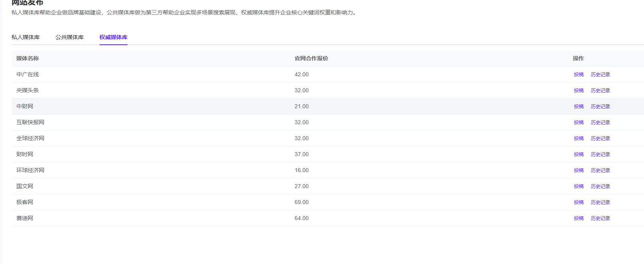
Task: Click the 16.00 price for 环球经济网
Action: (x=301, y=171)
